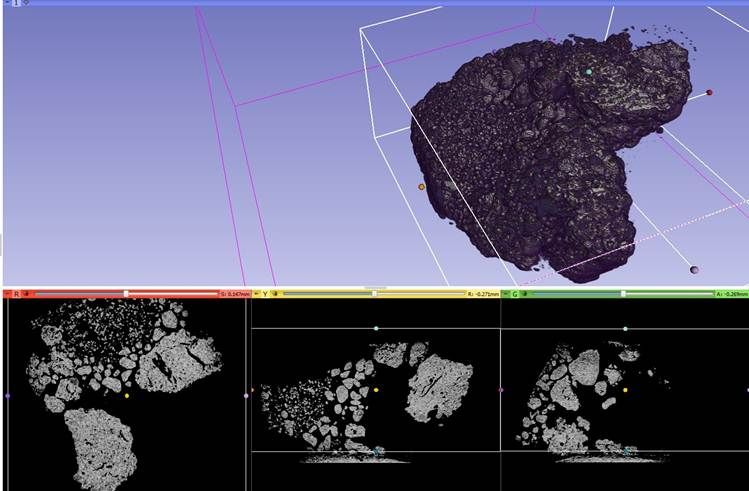Screen dimensions: 749x491
Task: Click the cyan ROI handle on top of the model
Action: (x=589, y=72)
